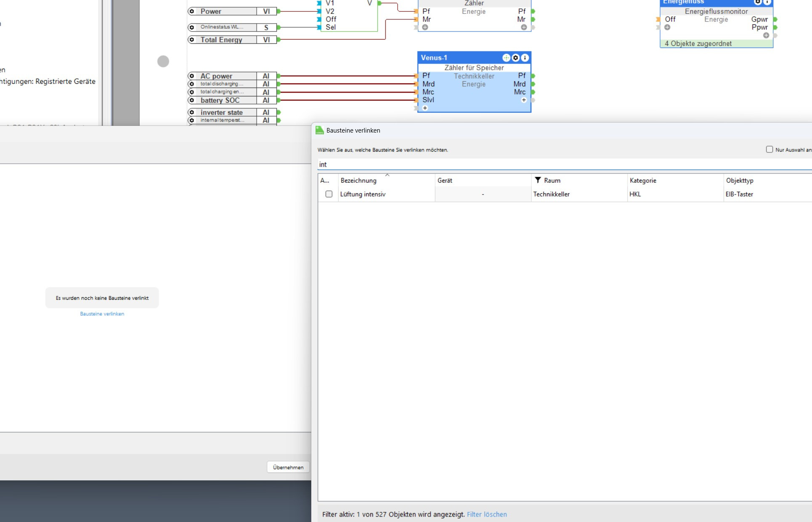Click info icon on Venus-1 block

[525, 58]
